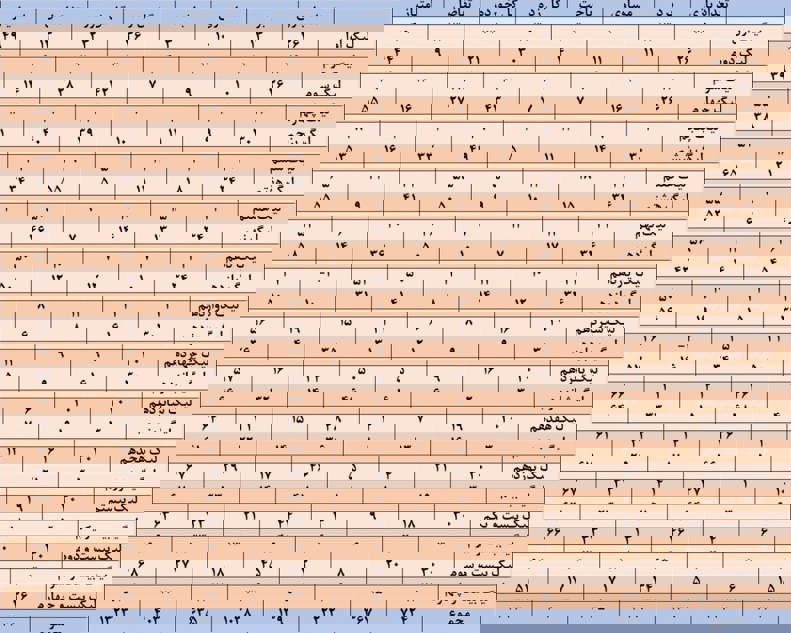Select the cell with value ۶۸
Viewport: 791px width, 633px height.
click(728, 172)
